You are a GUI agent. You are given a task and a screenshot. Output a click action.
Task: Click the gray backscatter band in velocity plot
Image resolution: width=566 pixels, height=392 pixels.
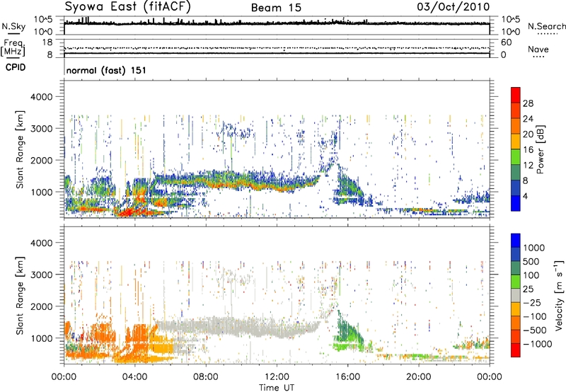(x=238, y=327)
